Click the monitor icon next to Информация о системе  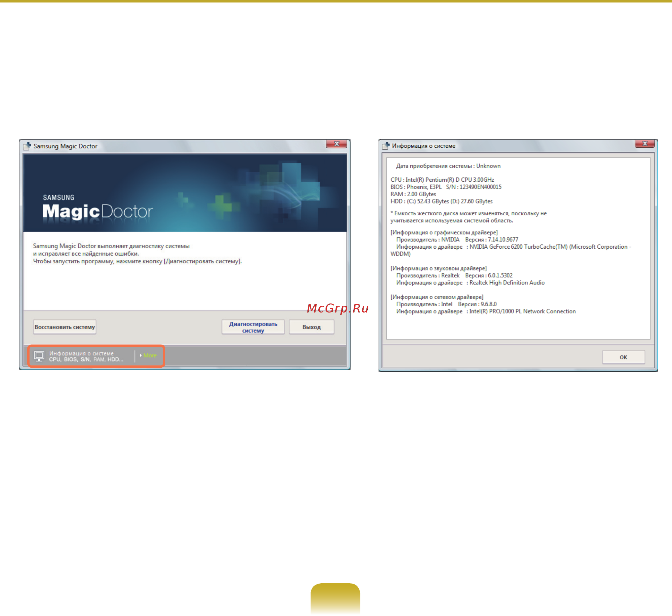(x=39, y=356)
